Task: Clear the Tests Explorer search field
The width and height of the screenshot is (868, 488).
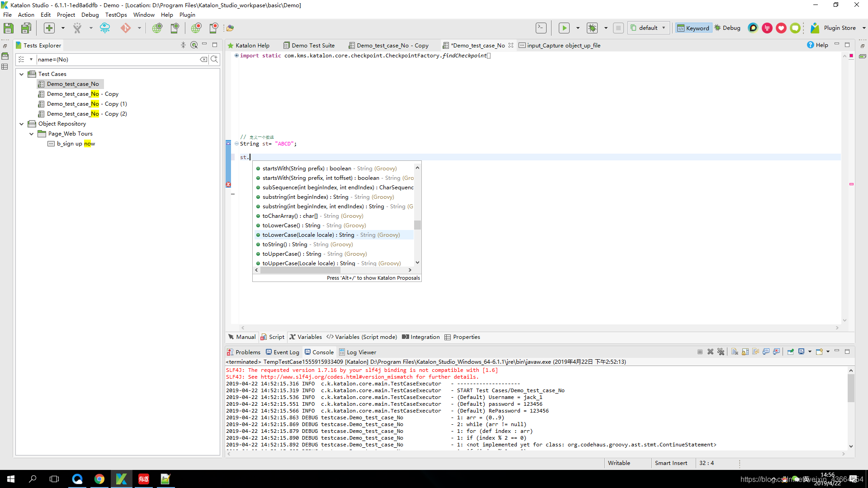Action: click(x=203, y=60)
